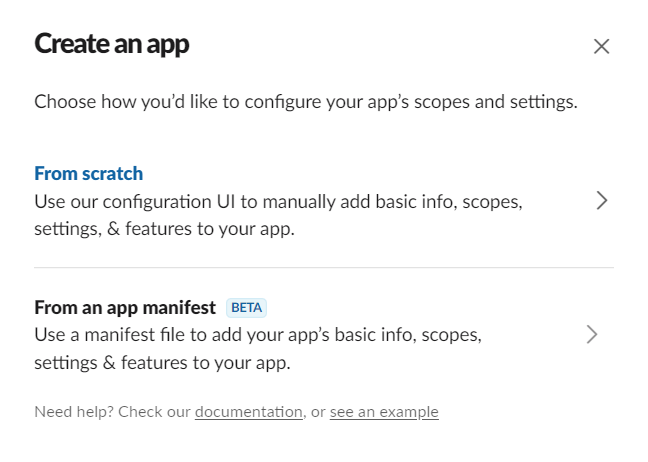Click the divider line between the two options
The width and height of the screenshot is (648, 462).
[324, 268]
